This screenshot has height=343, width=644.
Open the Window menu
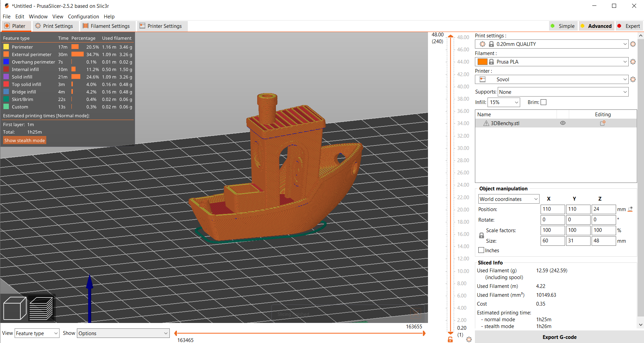[x=38, y=17]
